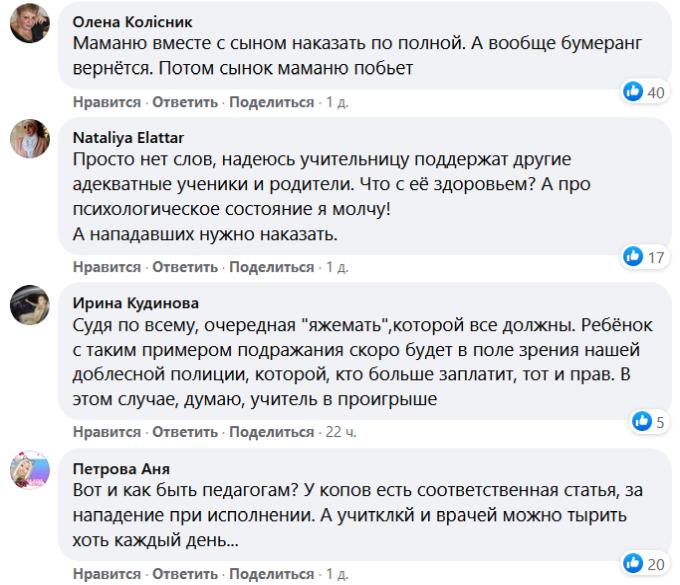Viewport: 680px width, 585px height.
Task: Click Ответить under Олена Колісник comment
Action: coord(185,102)
